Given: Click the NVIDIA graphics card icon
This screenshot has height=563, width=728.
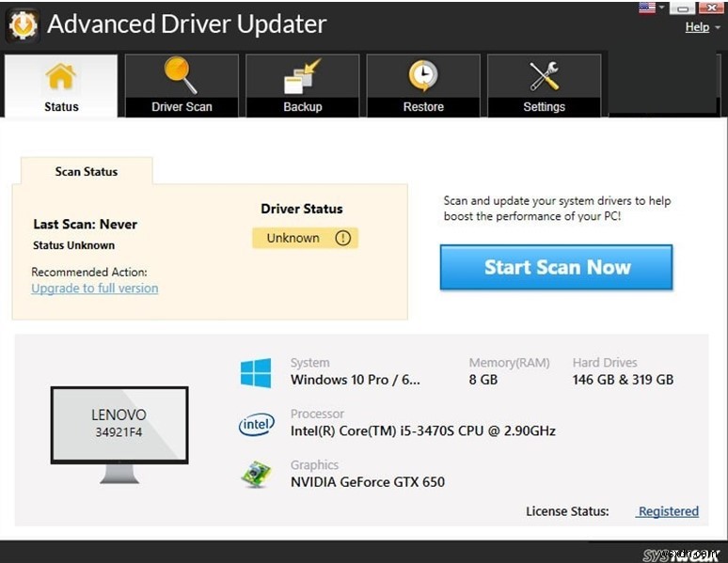Looking at the screenshot, I should [x=256, y=476].
